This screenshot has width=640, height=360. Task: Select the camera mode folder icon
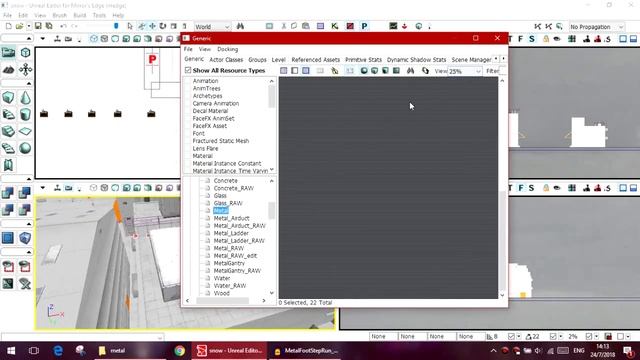(9, 53)
